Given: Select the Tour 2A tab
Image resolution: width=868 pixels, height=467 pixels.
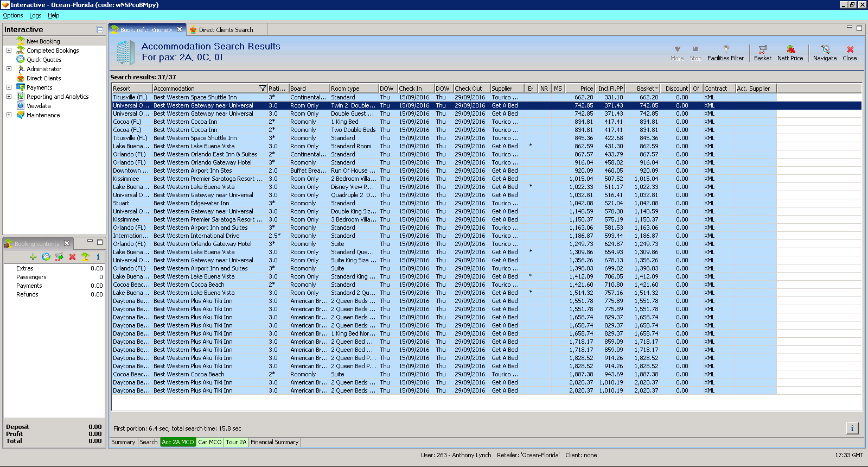Looking at the screenshot, I should click(236, 442).
